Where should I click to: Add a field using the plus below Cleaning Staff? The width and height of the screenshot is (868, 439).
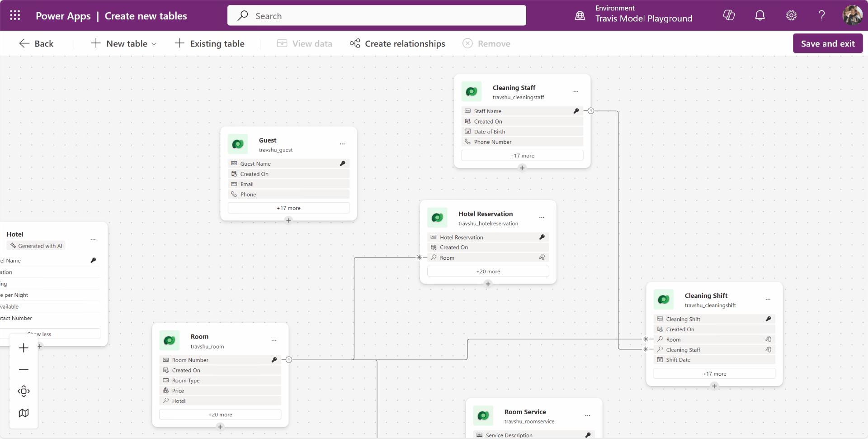pos(522,168)
